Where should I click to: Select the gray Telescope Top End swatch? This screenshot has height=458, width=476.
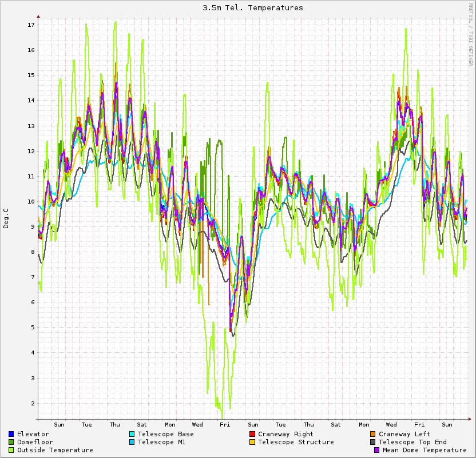pos(373,442)
